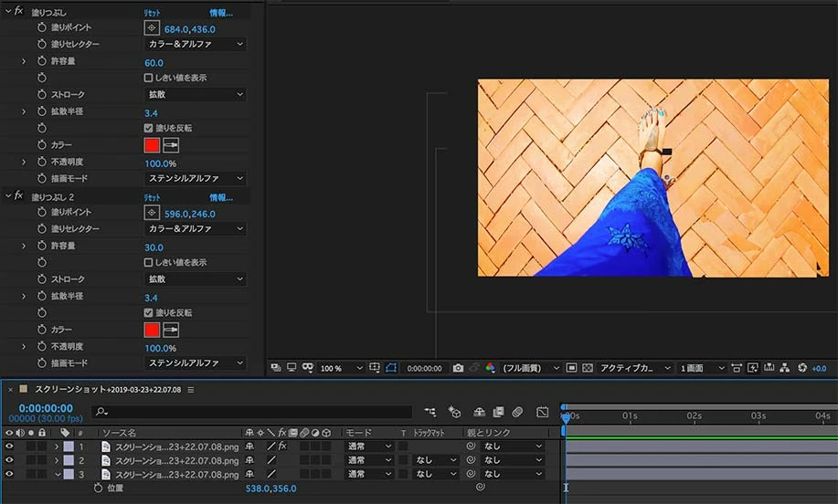This screenshot has height=504, width=838.
Task: Take a snapshot with the camera icon
Action: (x=458, y=368)
